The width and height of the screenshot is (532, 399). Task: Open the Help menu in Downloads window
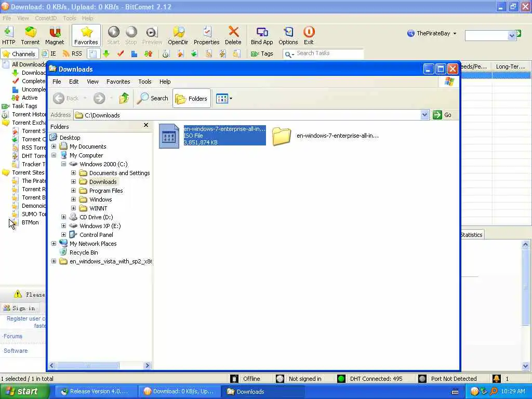pos(165,82)
